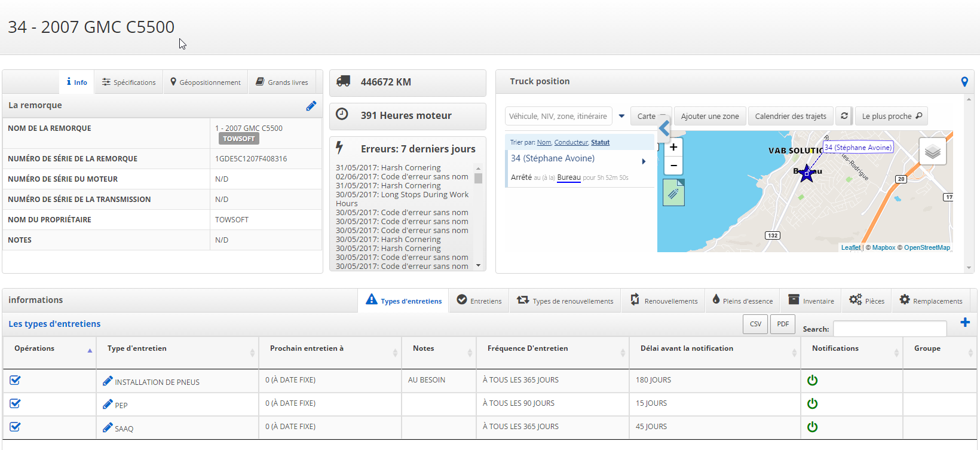Screen dimensions: 980x450
Task: Click the pencil edit icon in La remorque
Action: [311, 106]
